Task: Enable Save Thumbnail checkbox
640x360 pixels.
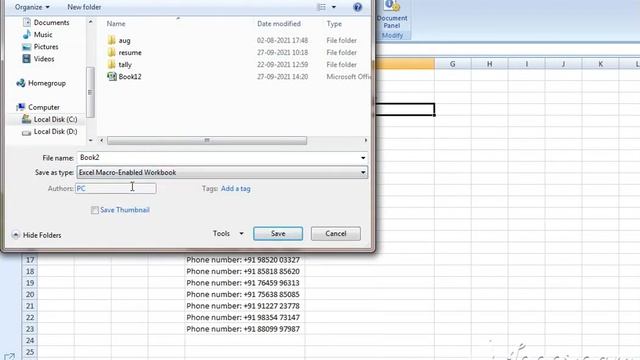Action: pos(95,210)
